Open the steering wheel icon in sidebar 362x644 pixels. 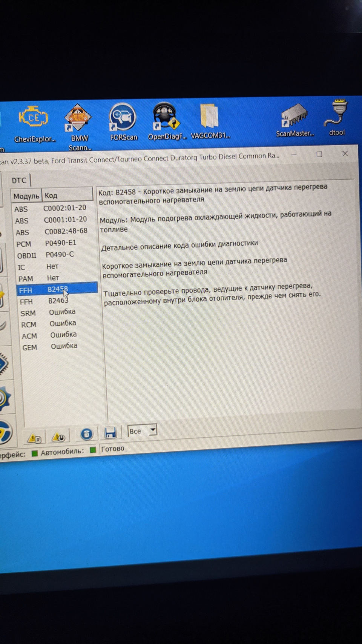(5, 433)
